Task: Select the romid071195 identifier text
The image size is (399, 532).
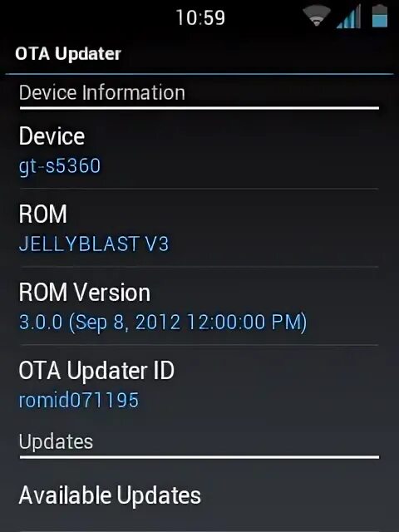Action: point(79,400)
